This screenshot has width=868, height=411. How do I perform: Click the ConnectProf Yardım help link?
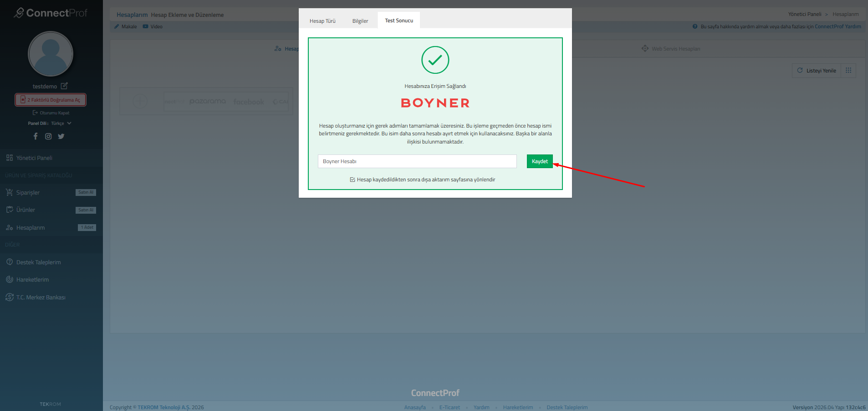pyautogui.click(x=838, y=26)
